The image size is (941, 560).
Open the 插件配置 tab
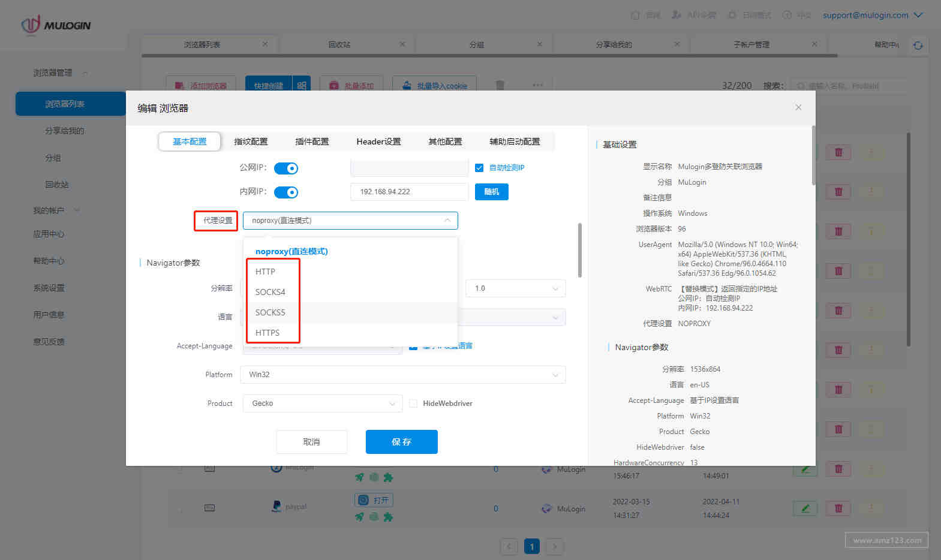pyautogui.click(x=312, y=141)
